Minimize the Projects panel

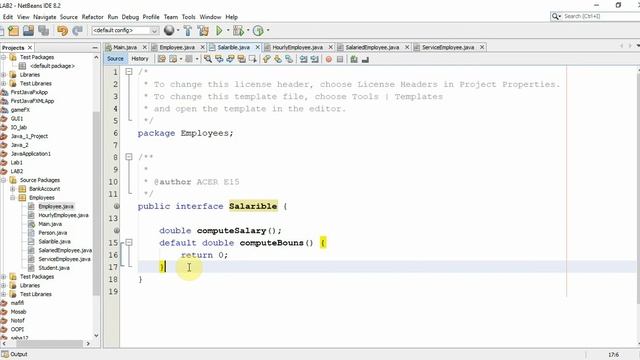(95, 48)
